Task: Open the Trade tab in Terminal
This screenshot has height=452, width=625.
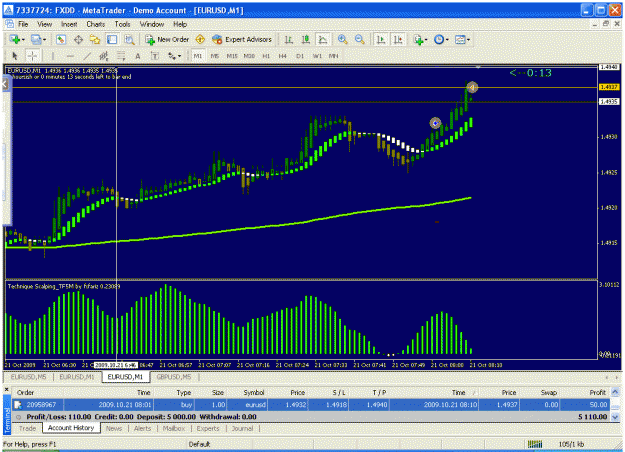Action: [x=27, y=428]
